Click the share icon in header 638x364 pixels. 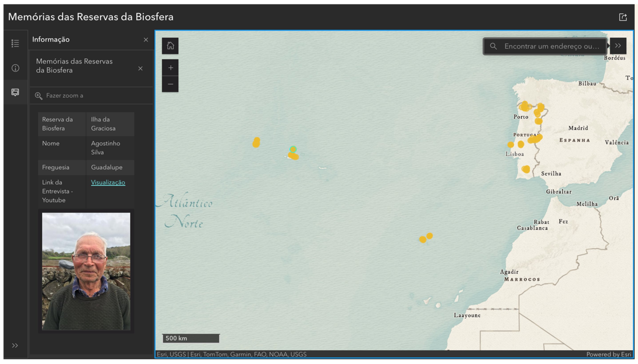[x=622, y=17]
